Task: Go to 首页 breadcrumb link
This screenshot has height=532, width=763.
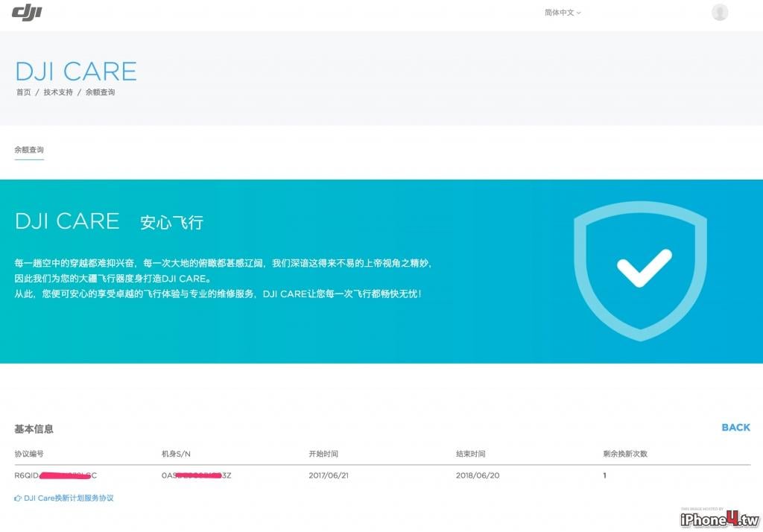Action: (23, 92)
